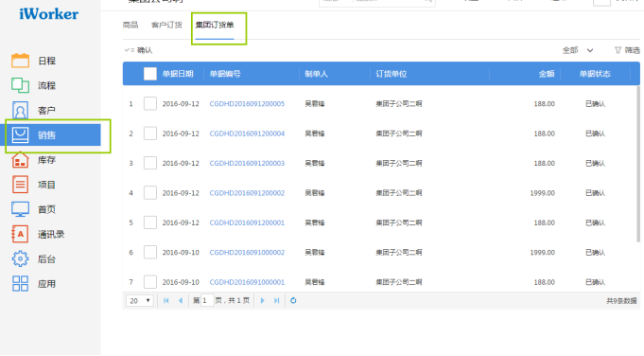Click the 筛选 filter funnel icon

point(618,50)
